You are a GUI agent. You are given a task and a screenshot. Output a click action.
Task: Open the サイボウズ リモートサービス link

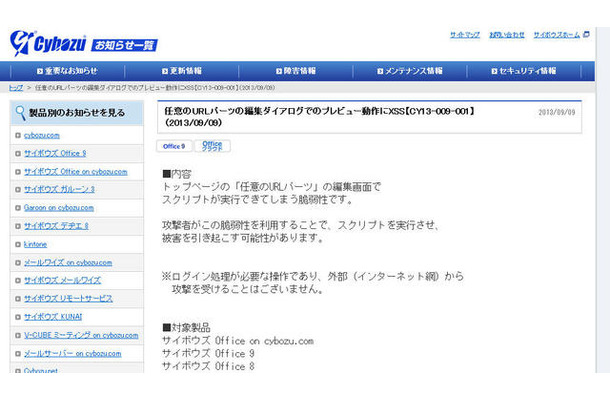[x=68, y=299]
